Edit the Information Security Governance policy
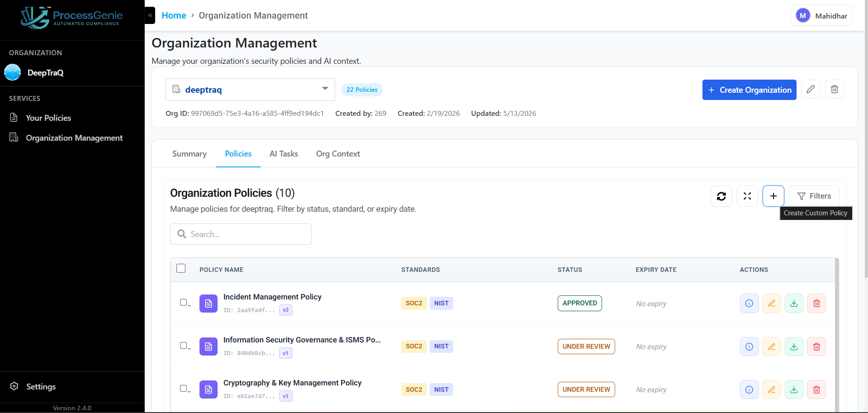This screenshot has width=868, height=413. (772, 347)
